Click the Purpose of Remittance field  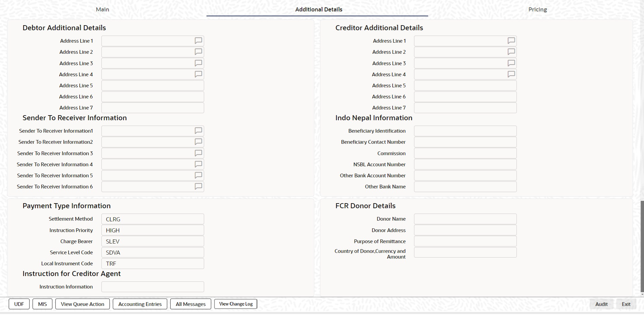465,241
